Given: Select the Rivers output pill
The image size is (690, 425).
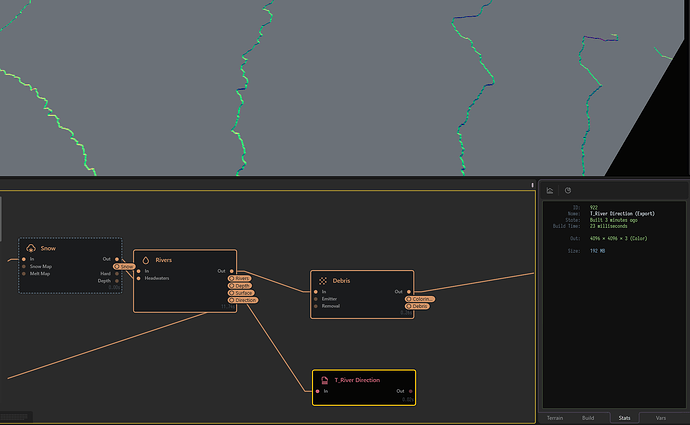Looking at the screenshot, I should tap(240, 278).
